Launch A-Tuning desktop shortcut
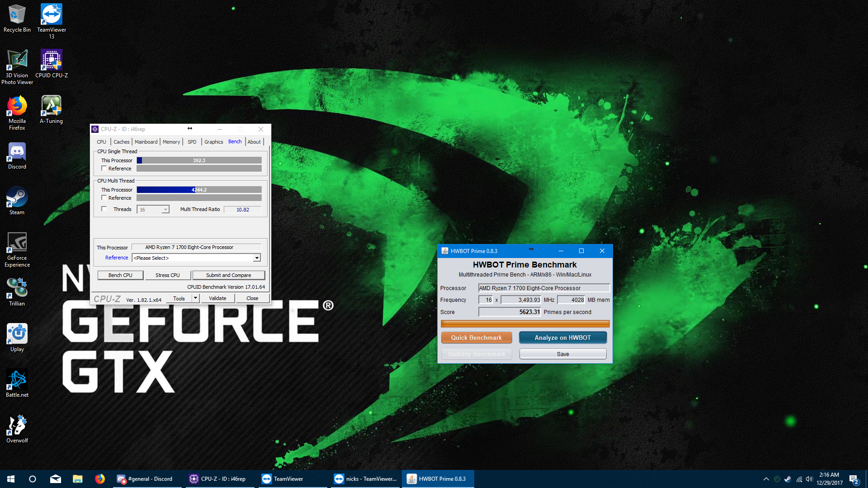This screenshot has height=488, width=868. coord(52,109)
